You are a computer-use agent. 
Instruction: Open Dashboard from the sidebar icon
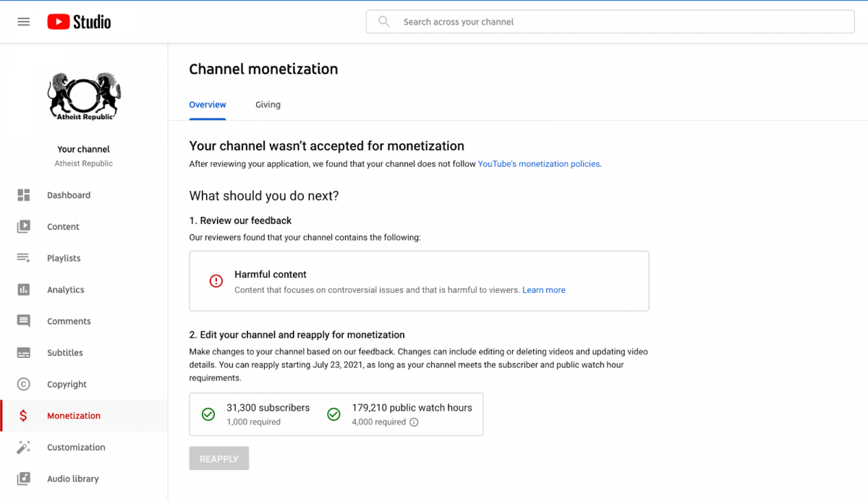24,195
